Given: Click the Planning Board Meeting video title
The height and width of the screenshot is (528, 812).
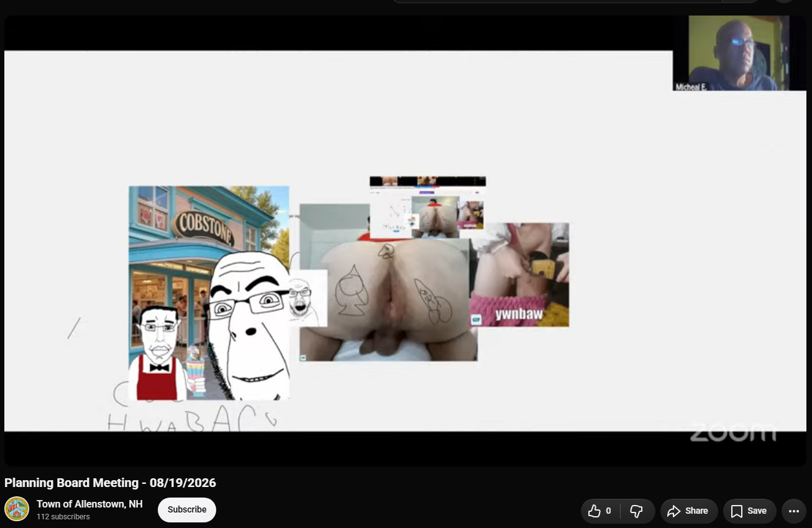Looking at the screenshot, I should (x=110, y=483).
